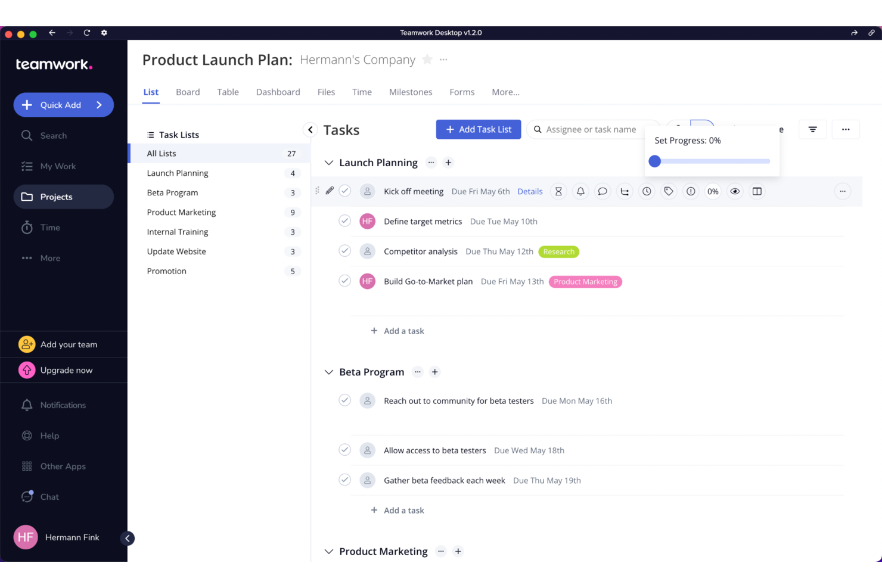
Task: Complete Reach out to community task
Action: click(x=345, y=400)
